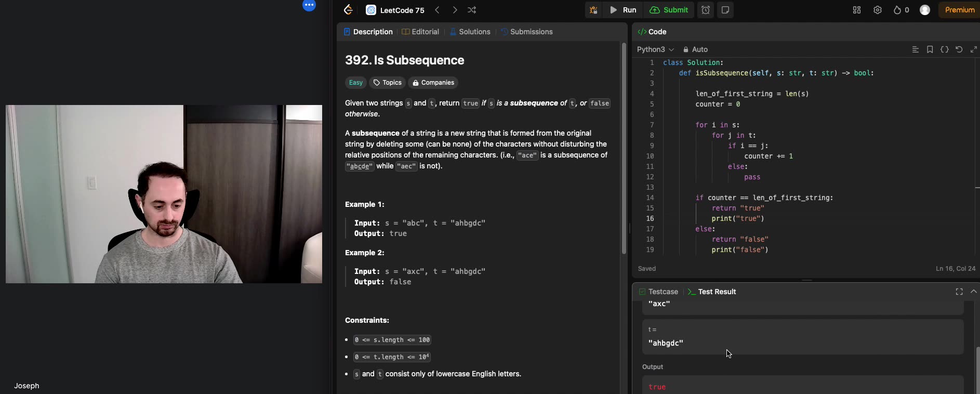Screen dimensions: 980x394
Task: Open the LeetCode logo home link
Action: coord(348,10)
